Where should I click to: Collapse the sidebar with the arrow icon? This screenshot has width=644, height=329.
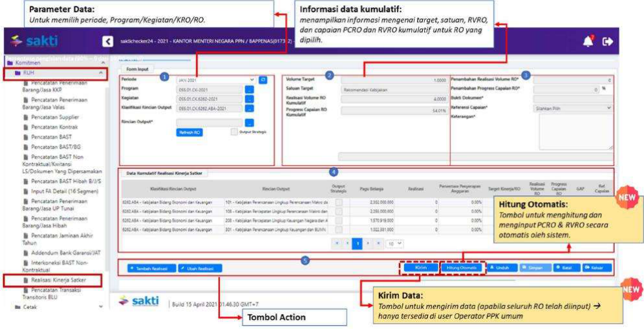pos(109,41)
